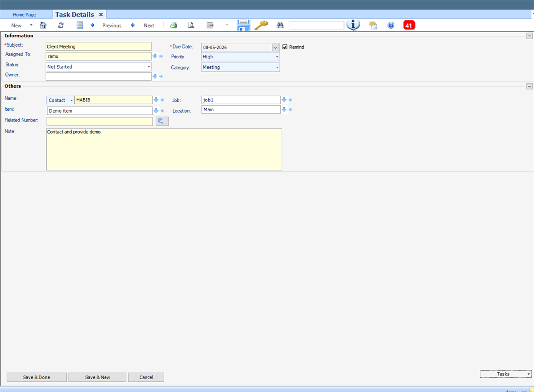
Task: Open the red 41 notifications badge
Action: point(409,25)
